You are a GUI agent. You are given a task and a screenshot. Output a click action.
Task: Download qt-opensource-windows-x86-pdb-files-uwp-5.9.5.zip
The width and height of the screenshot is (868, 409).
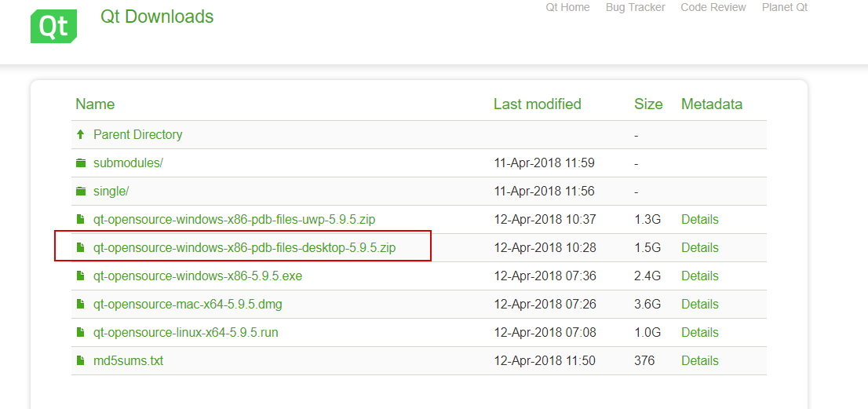pos(234,220)
